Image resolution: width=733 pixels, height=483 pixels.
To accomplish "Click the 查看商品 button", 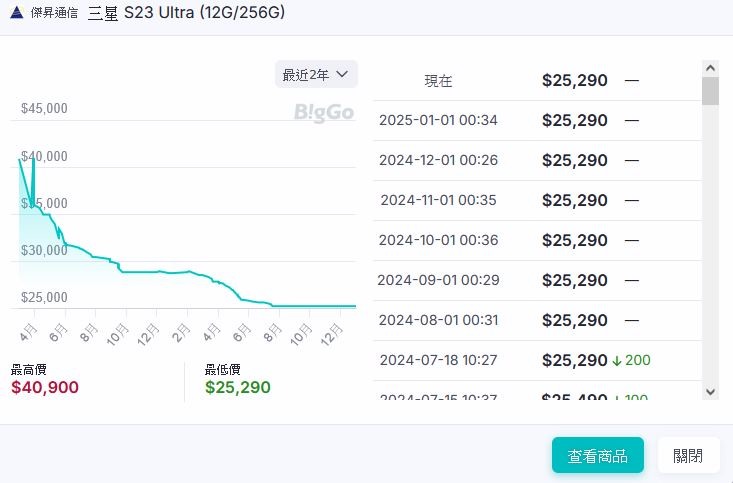I will click(x=597, y=455).
